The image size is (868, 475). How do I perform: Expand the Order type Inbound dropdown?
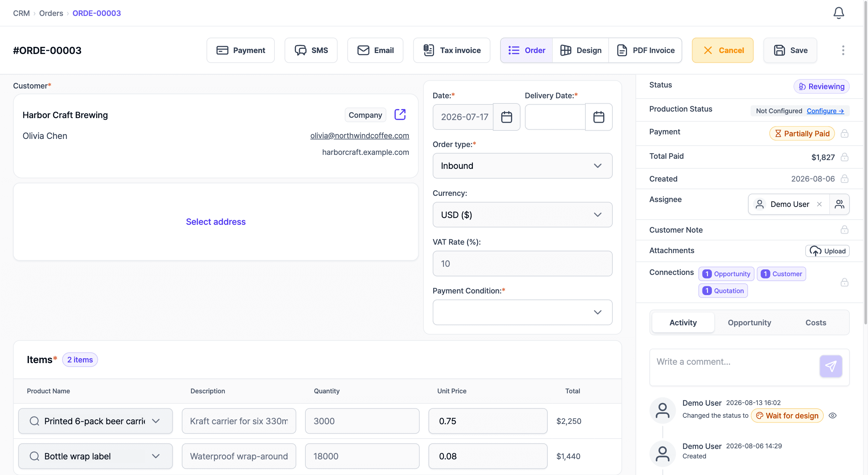coord(522,166)
